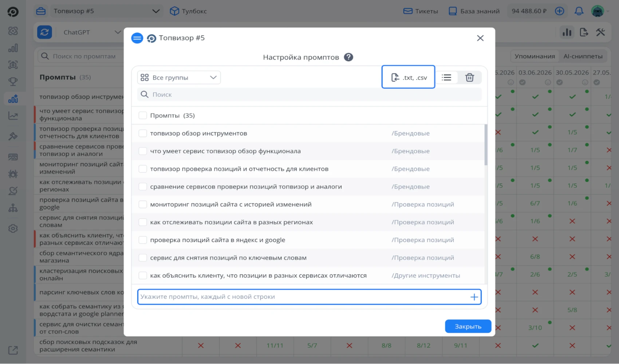Toggle the select-all 'Промпты (35)' checkbox

coord(143,115)
